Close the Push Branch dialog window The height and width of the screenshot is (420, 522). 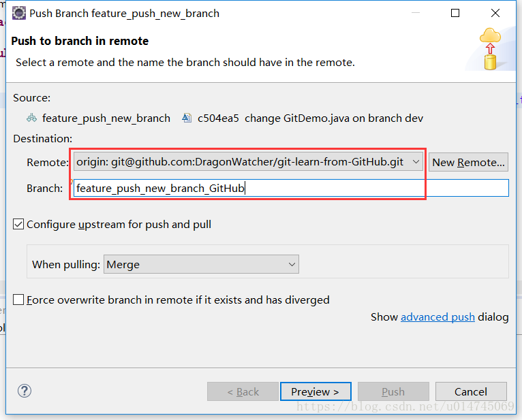[x=495, y=14]
